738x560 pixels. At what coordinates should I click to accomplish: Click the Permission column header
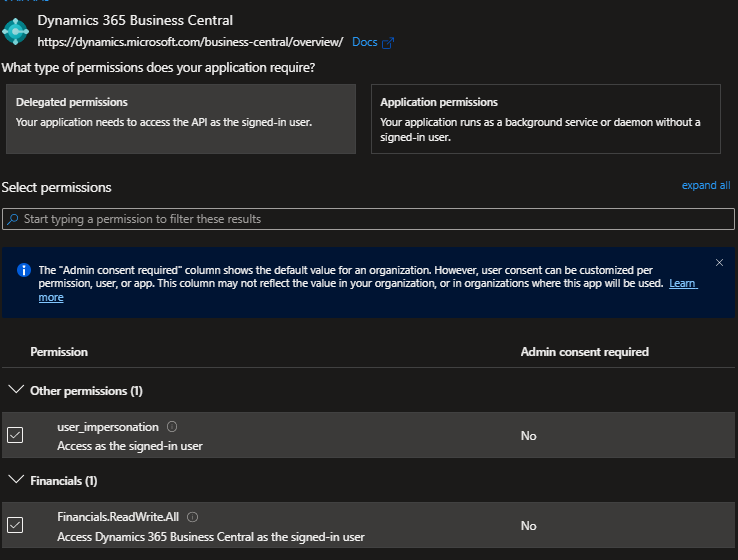[59, 352]
